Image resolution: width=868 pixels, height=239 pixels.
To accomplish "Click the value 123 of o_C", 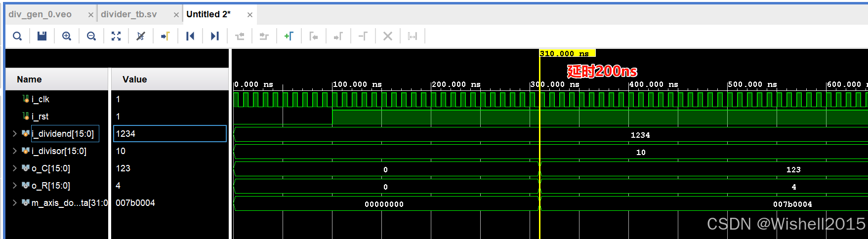I will click(x=123, y=168).
